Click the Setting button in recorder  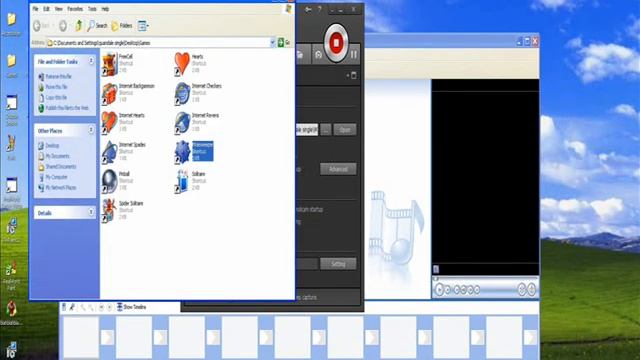pyautogui.click(x=338, y=264)
